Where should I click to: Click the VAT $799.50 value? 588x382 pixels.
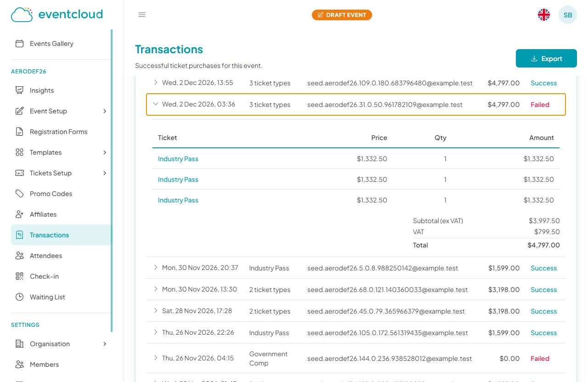pyautogui.click(x=547, y=232)
